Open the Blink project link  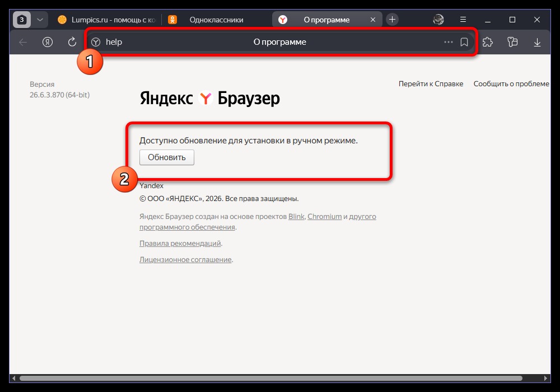[296, 217]
